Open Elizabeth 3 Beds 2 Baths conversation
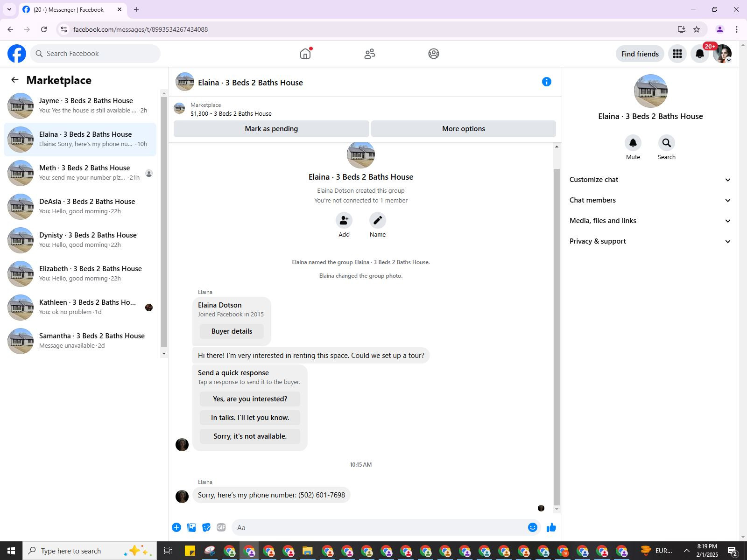Viewport: 747px width, 560px height. 80,274
